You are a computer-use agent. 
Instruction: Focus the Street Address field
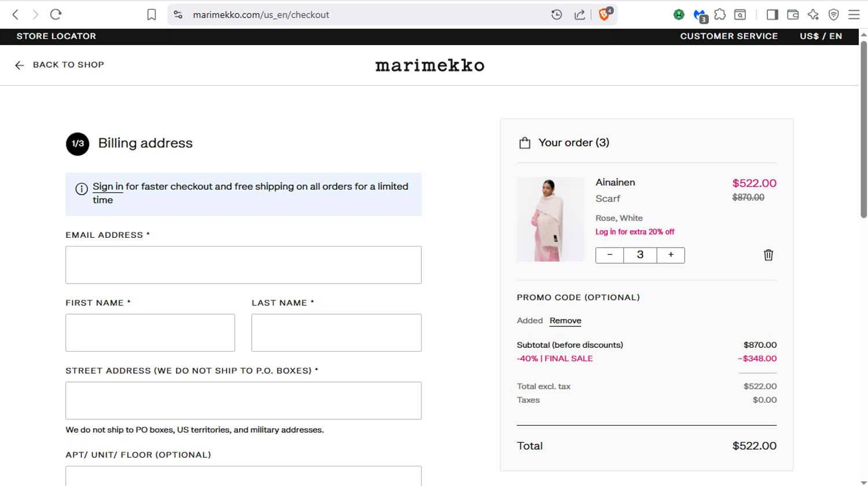244,400
